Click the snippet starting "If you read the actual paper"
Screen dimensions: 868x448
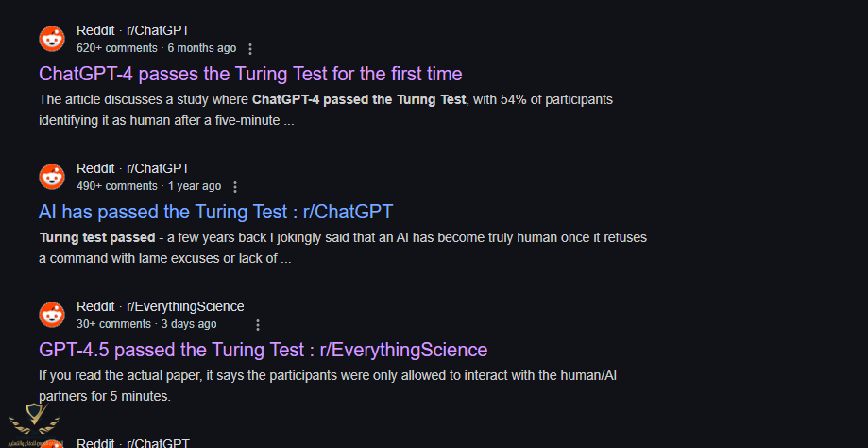point(328,386)
